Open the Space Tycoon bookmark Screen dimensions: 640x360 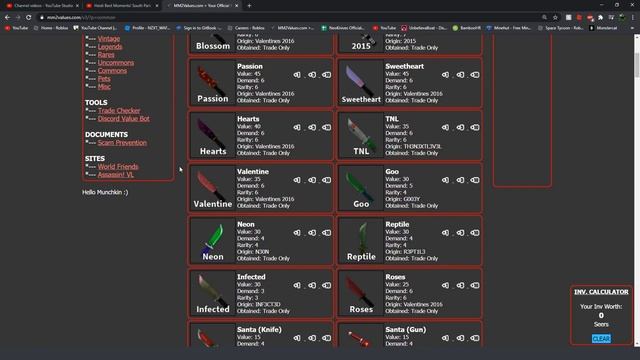pos(560,28)
